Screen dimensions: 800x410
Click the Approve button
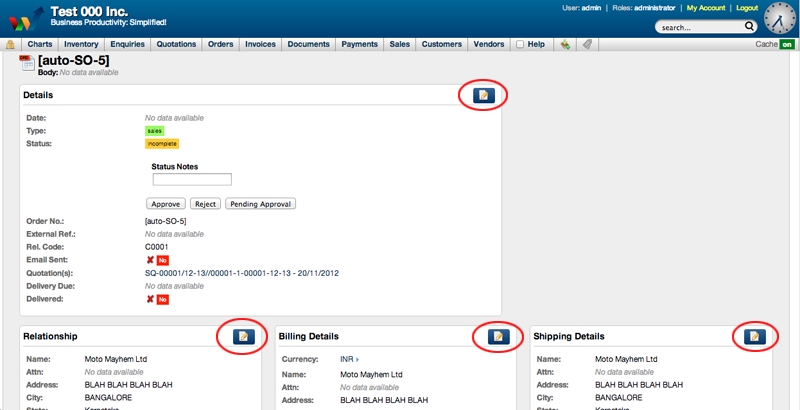coord(166,204)
